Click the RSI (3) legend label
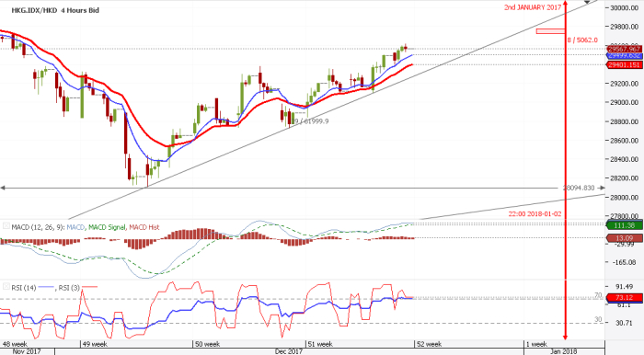The height and width of the screenshot is (355, 644). tap(69, 288)
